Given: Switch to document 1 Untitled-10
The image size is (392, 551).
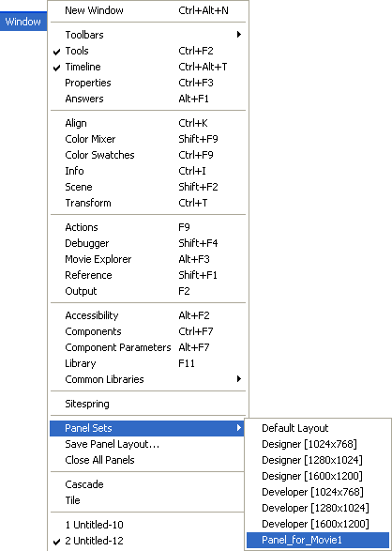Looking at the screenshot, I should point(147,525).
